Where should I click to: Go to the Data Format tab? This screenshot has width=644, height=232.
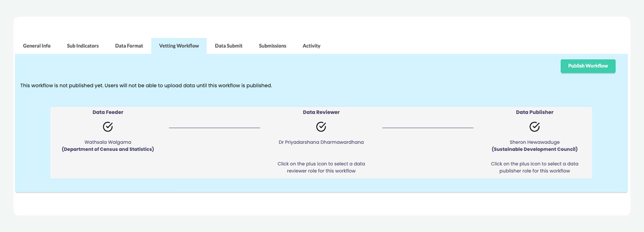[129, 46]
